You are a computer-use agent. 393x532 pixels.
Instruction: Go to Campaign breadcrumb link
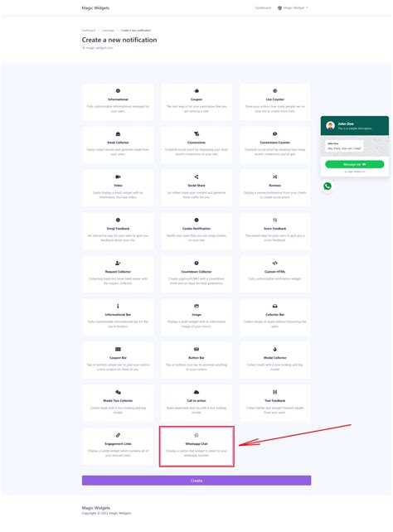tap(108, 30)
